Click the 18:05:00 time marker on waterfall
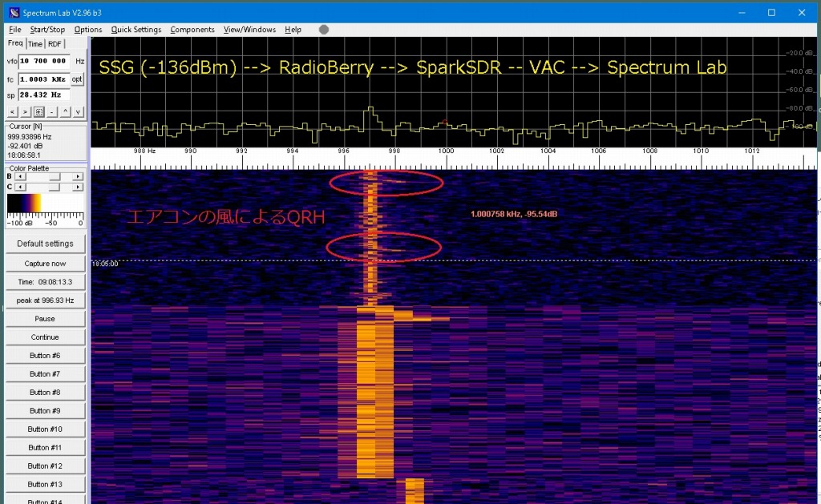 point(105,264)
